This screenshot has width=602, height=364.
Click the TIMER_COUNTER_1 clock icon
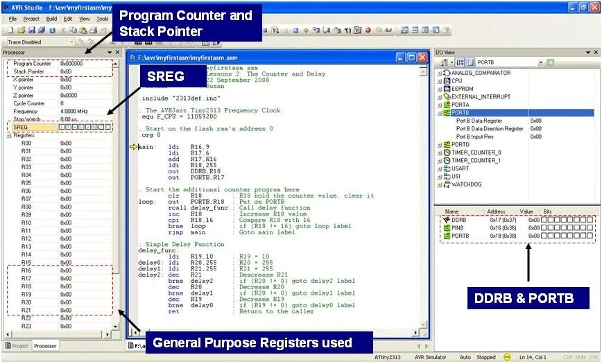click(x=447, y=160)
